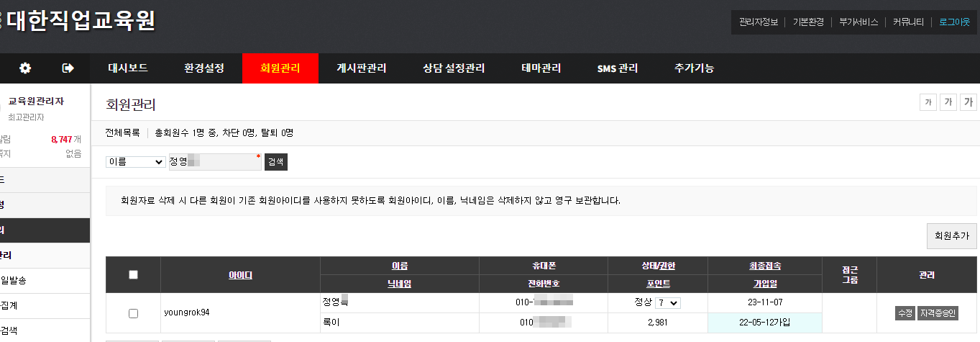
Task: Click the largest font size button
Action: click(968, 102)
